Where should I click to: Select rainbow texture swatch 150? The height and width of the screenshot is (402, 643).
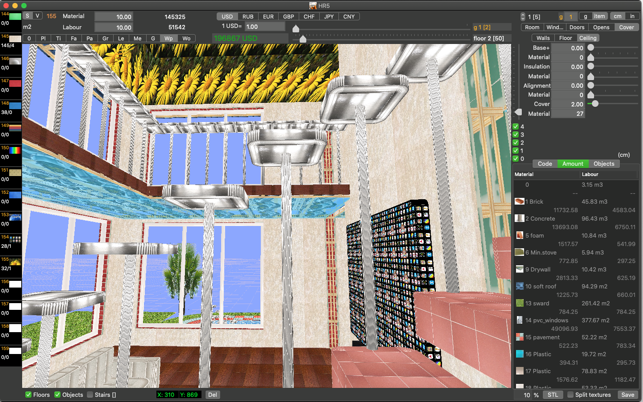point(15,150)
